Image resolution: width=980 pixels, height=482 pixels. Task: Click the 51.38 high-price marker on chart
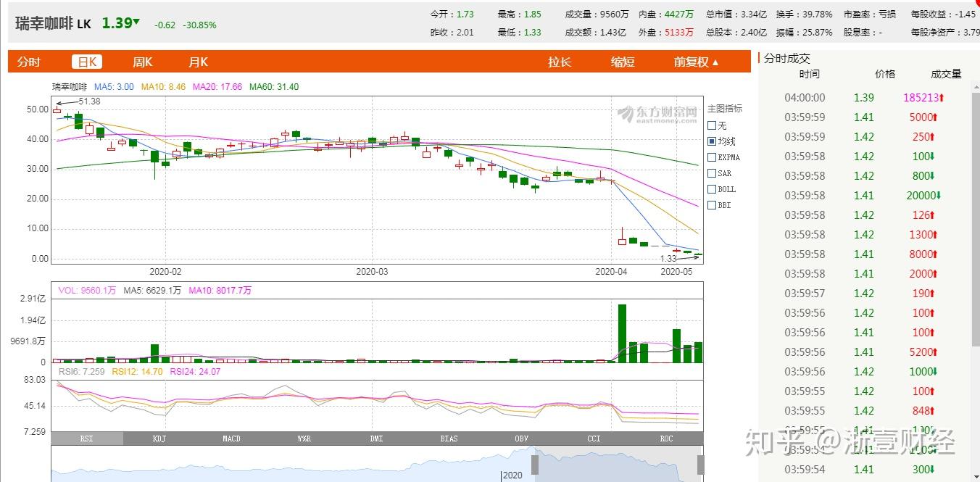(88, 101)
